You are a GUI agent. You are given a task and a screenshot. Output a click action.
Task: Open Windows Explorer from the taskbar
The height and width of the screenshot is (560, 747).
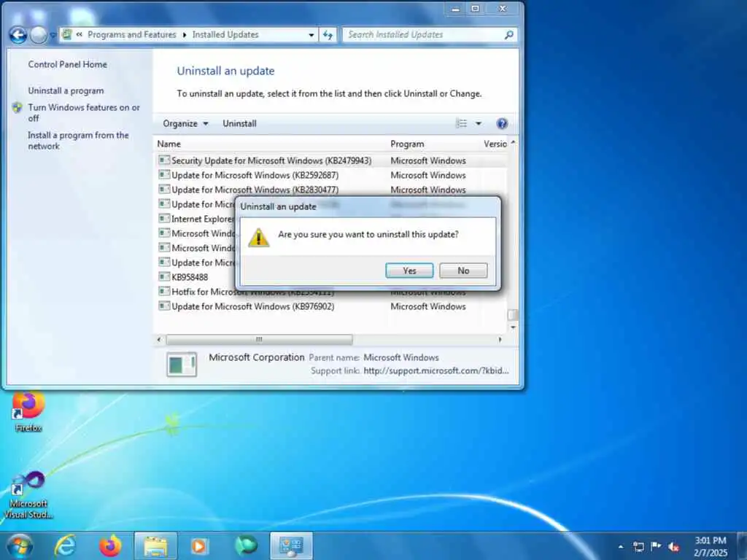[x=155, y=545]
